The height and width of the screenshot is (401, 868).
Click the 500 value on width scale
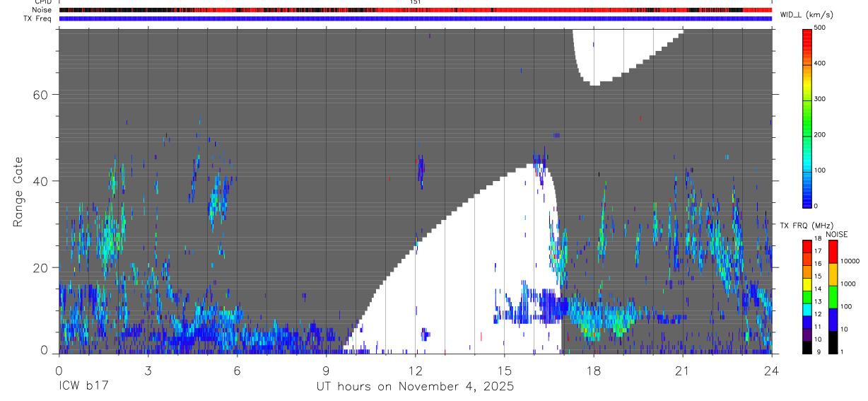coord(820,28)
